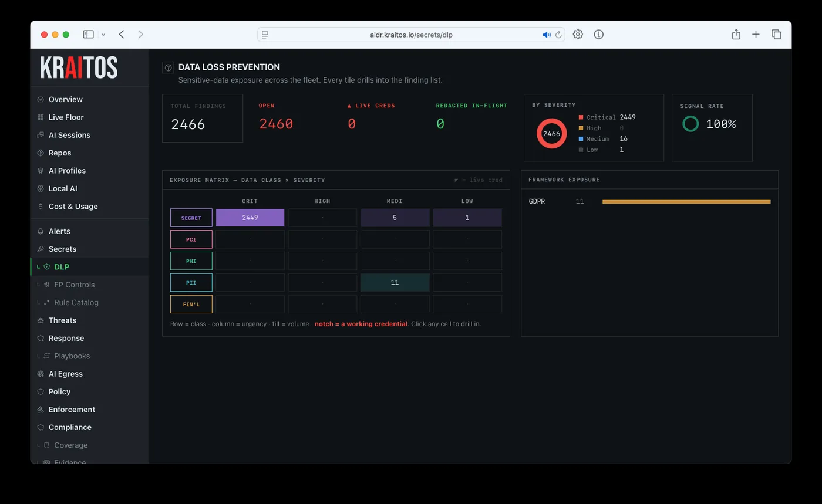Open the Redacted In-Flight tile
This screenshot has height=504, width=822.
pos(471,118)
